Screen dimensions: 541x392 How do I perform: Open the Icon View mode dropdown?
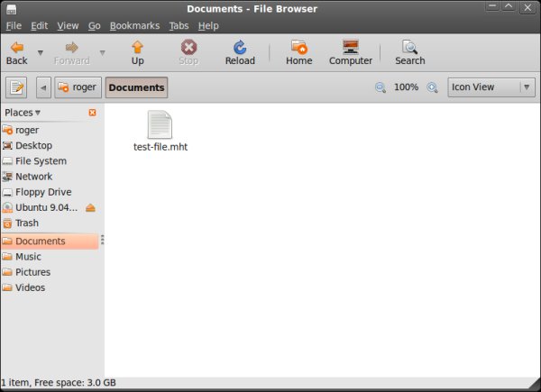coord(491,87)
